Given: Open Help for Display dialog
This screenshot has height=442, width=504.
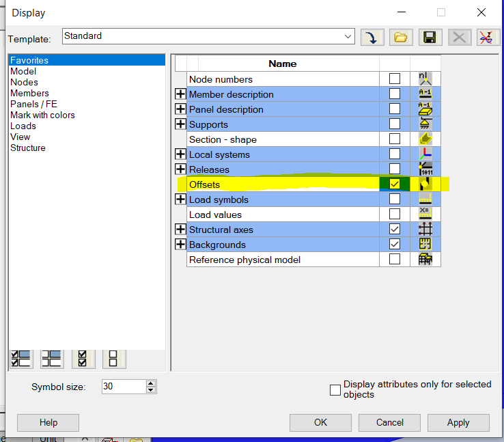Looking at the screenshot, I should point(48,422).
